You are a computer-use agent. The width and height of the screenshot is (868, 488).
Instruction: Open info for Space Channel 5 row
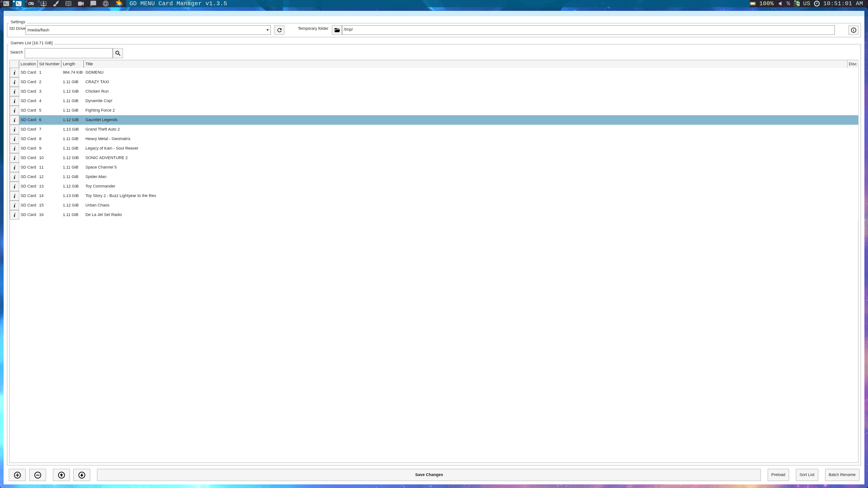click(14, 167)
